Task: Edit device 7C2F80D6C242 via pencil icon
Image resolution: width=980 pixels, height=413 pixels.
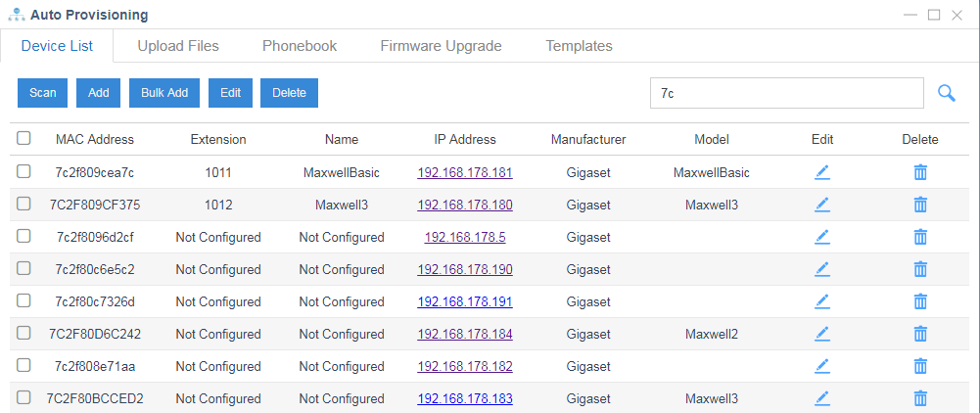Action: (821, 335)
